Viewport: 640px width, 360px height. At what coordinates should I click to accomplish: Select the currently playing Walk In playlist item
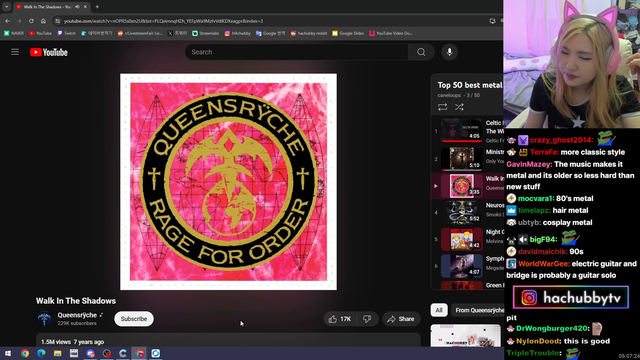click(x=468, y=186)
